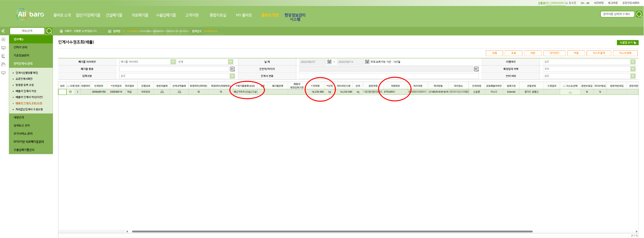
Task: Click the 폐기물 종류 input field
Action: (x=174, y=69)
